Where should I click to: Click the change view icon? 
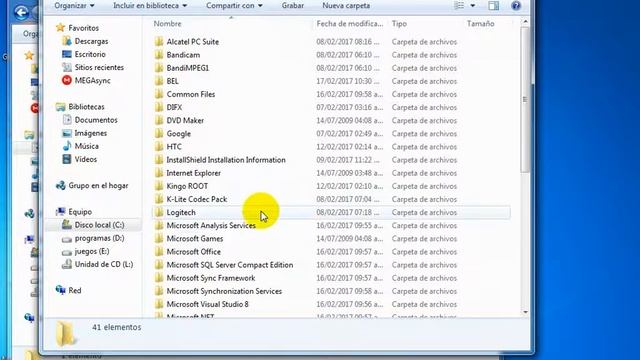pos(460,6)
